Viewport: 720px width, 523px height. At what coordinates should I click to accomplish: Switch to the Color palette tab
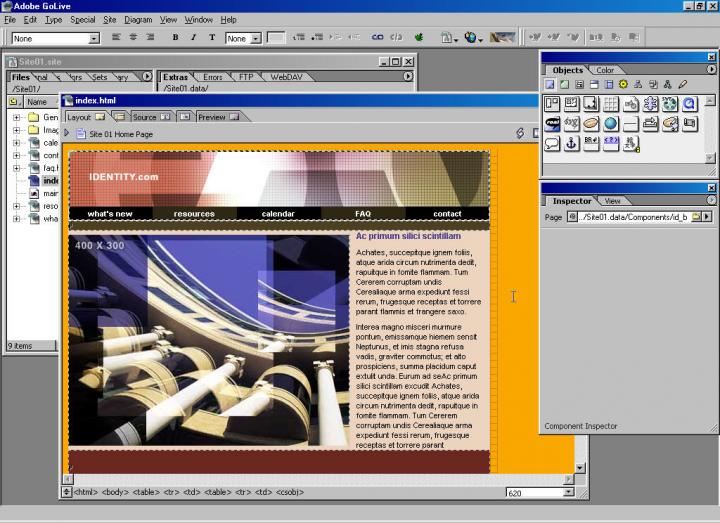605,70
